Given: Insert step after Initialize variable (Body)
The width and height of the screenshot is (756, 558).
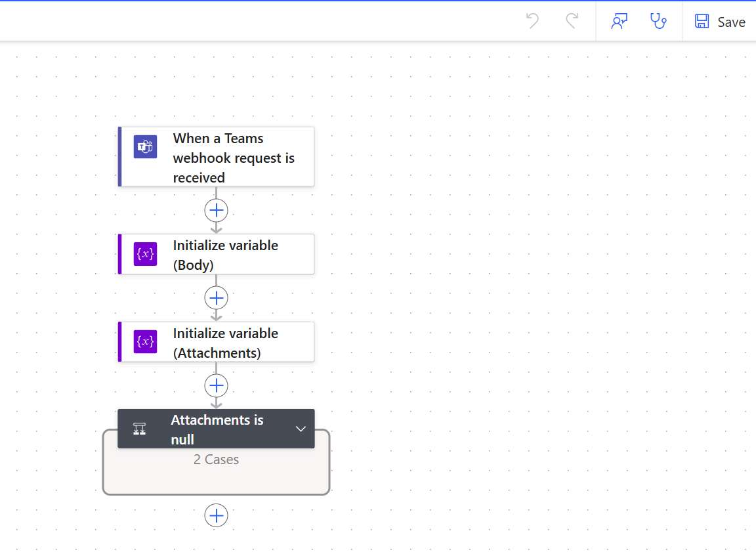Looking at the screenshot, I should 217,298.
